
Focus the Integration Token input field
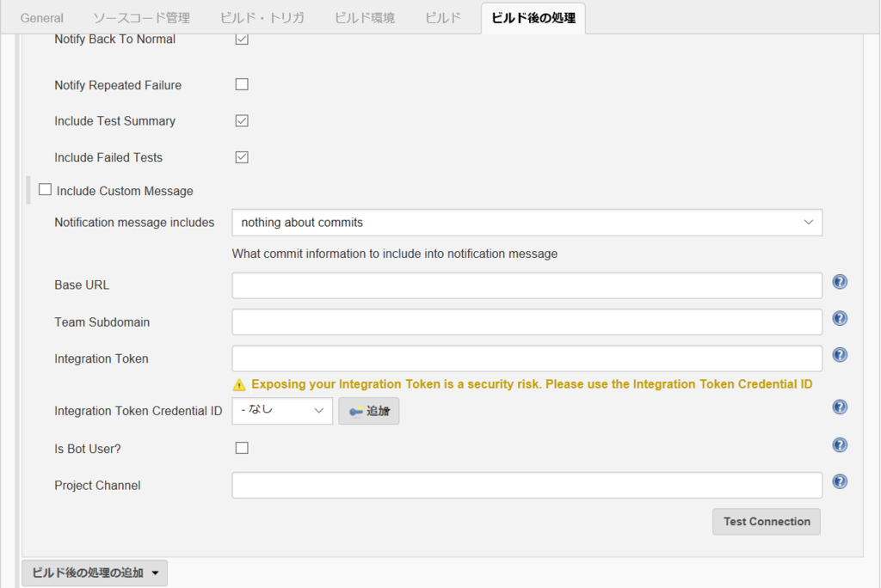pyautogui.click(x=527, y=358)
